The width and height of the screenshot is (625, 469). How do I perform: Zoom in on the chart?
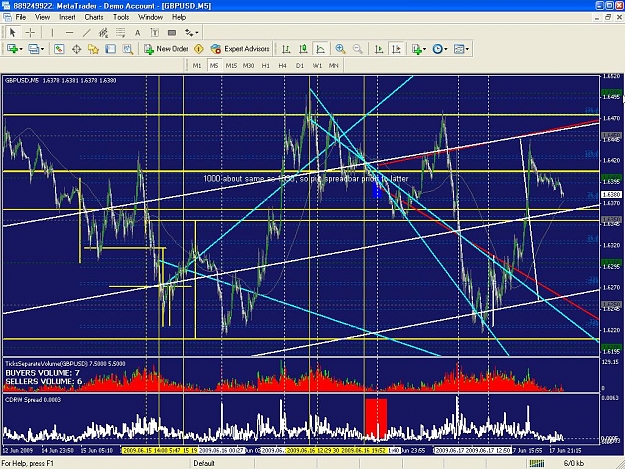pyautogui.click(x=340, y=49)
